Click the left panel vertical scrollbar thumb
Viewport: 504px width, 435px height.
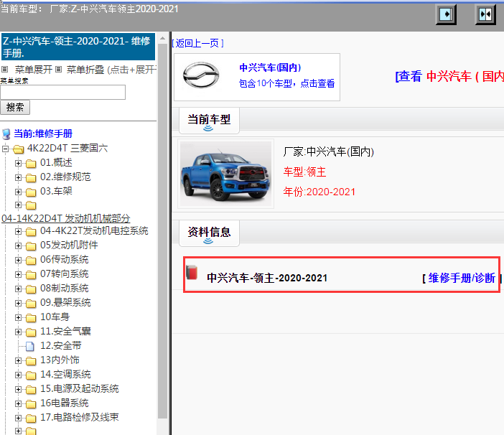click(x=163, y=233)
